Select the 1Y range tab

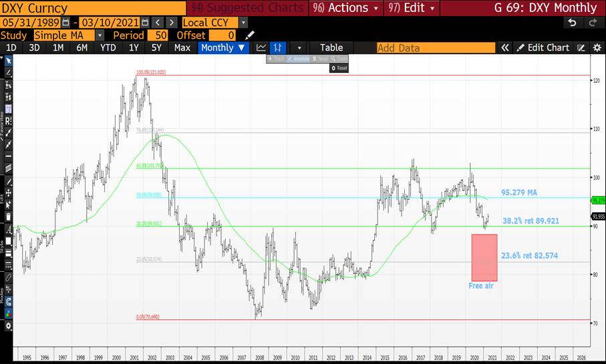coord(134,48)
